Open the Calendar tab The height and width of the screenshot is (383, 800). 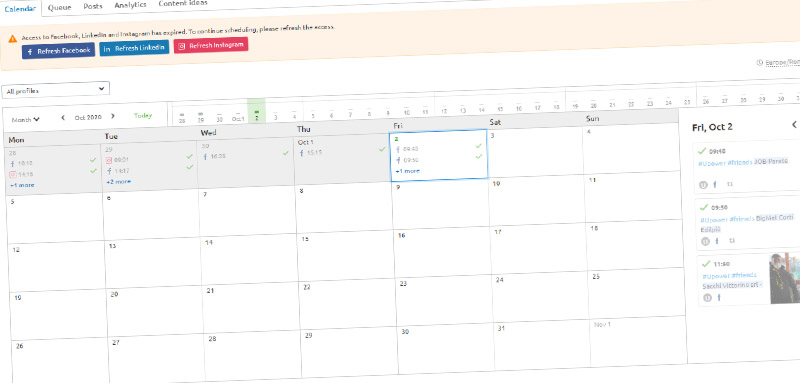pyautogui.click(x=20, y=9)
